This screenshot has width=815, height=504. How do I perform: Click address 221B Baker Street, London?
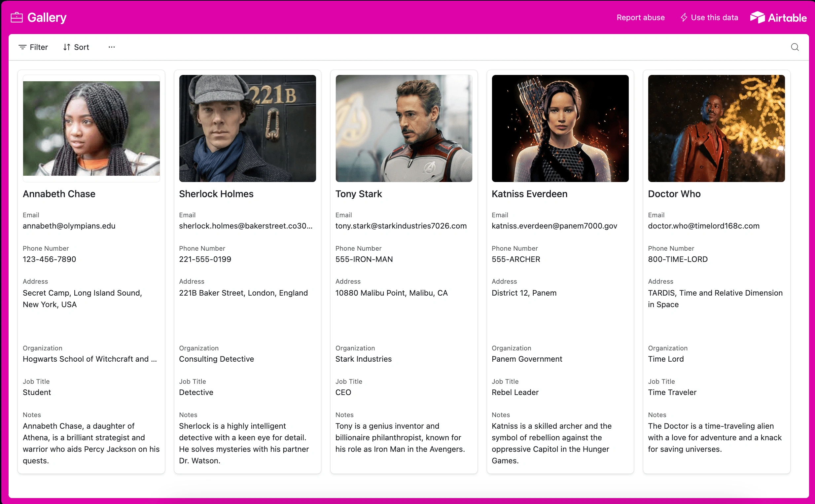coord(243,293)
